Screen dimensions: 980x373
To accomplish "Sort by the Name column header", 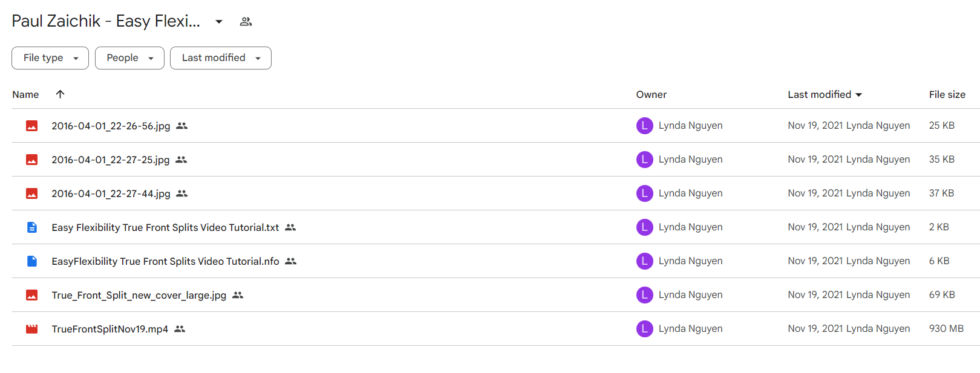I will 25,94.
